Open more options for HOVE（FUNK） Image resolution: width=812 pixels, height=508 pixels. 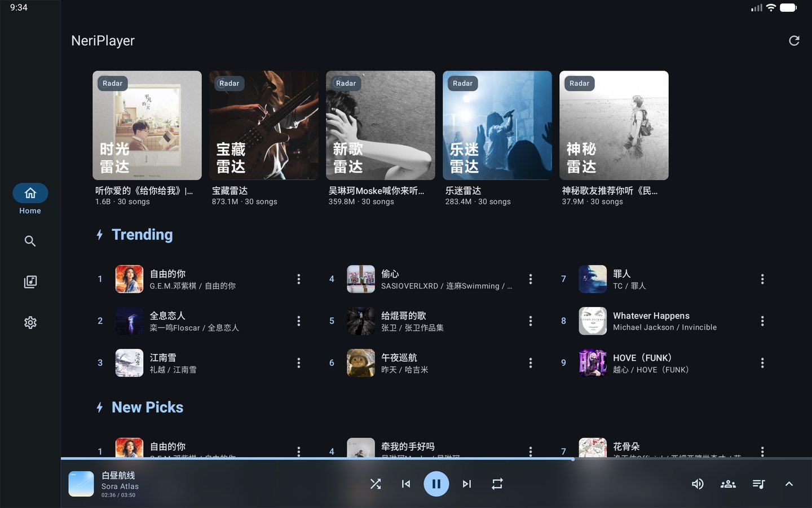click(x=762, y=363)
